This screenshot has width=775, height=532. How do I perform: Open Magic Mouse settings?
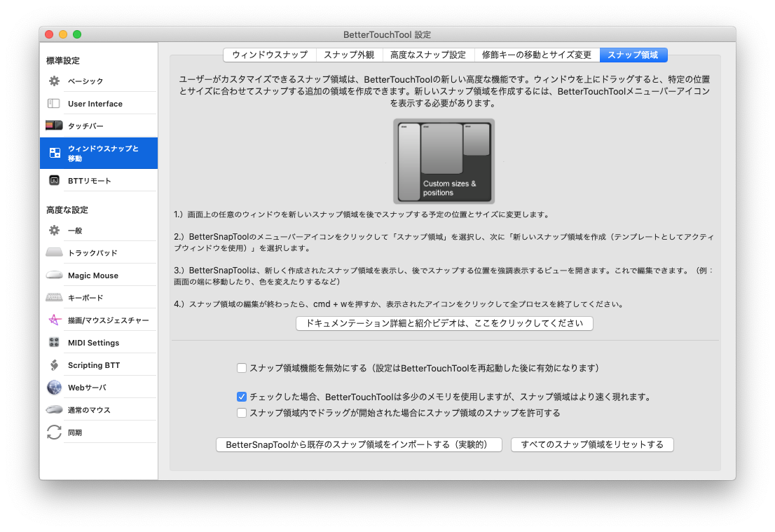point(99,275)
